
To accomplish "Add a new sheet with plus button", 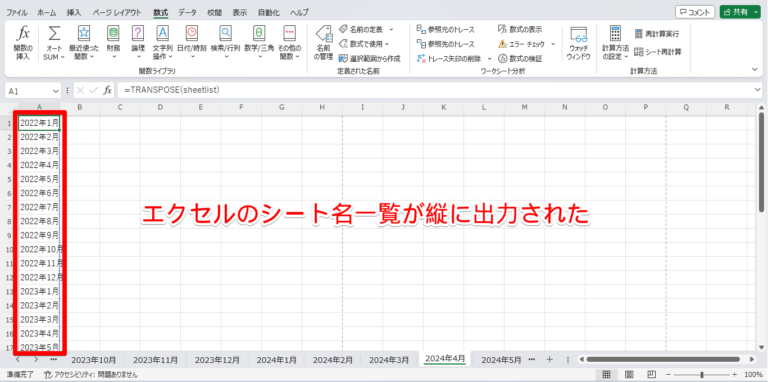I will tap(550, 360).
